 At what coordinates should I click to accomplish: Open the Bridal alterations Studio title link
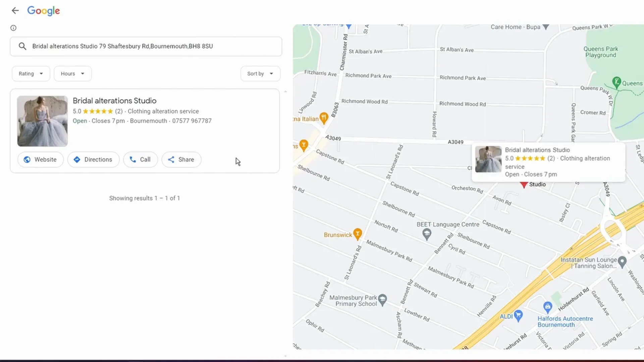[x=115, y=101]
